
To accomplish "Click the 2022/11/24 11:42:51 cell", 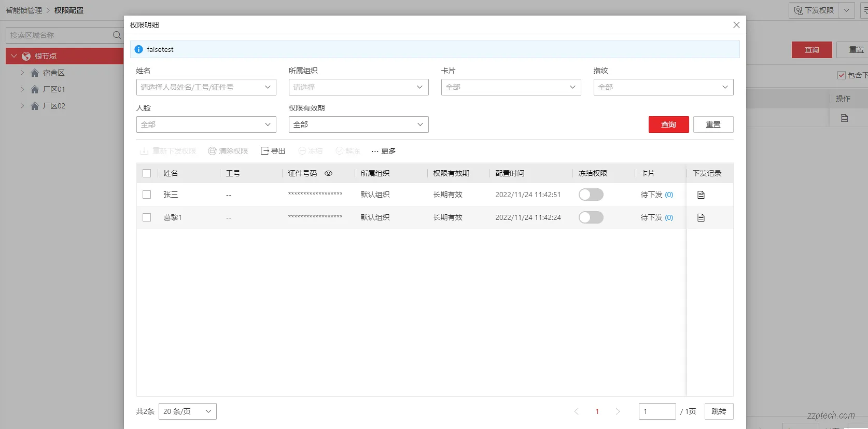I will tap(528, 195).
